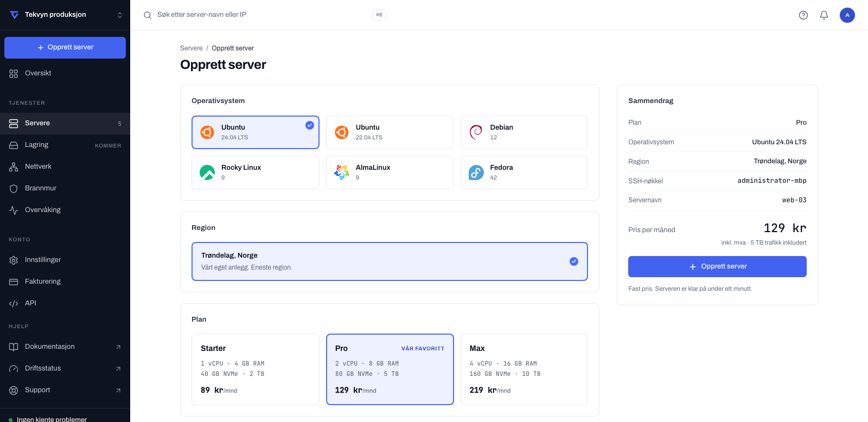Image resolution: width=868 pixels, height=422 pixels.
Task: Click the search magnifier icon
Action: [148, 15]
